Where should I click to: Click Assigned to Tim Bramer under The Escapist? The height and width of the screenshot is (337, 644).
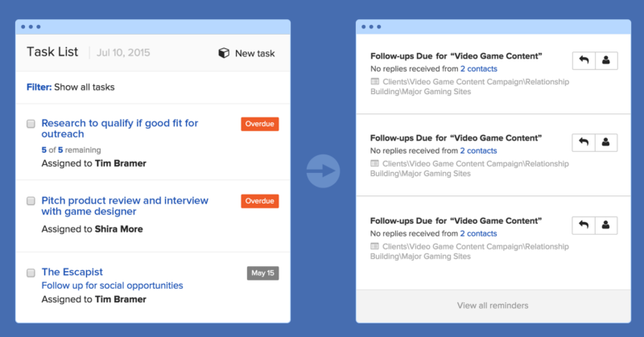(x=93, y=299)
